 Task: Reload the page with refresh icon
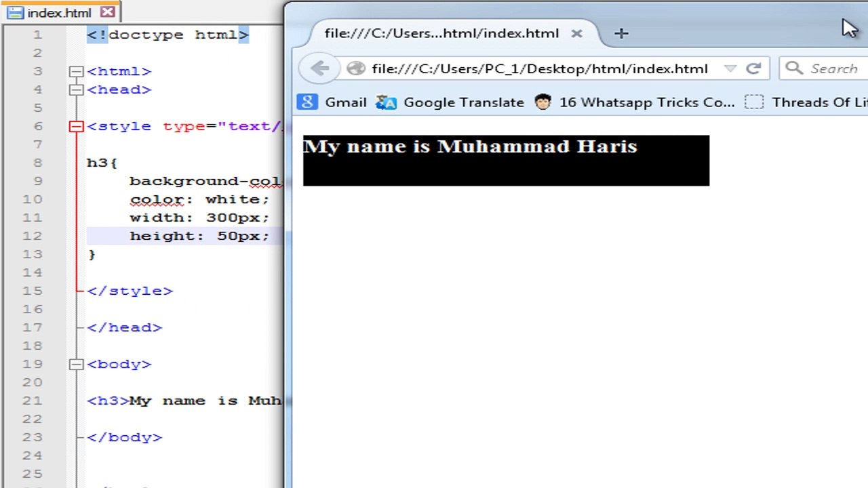(753, 68)
